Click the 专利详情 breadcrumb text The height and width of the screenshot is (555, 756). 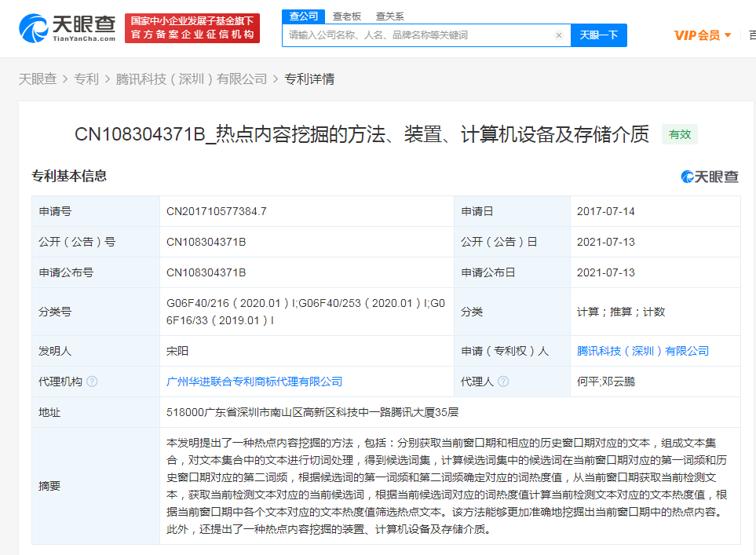coord(309,79)
